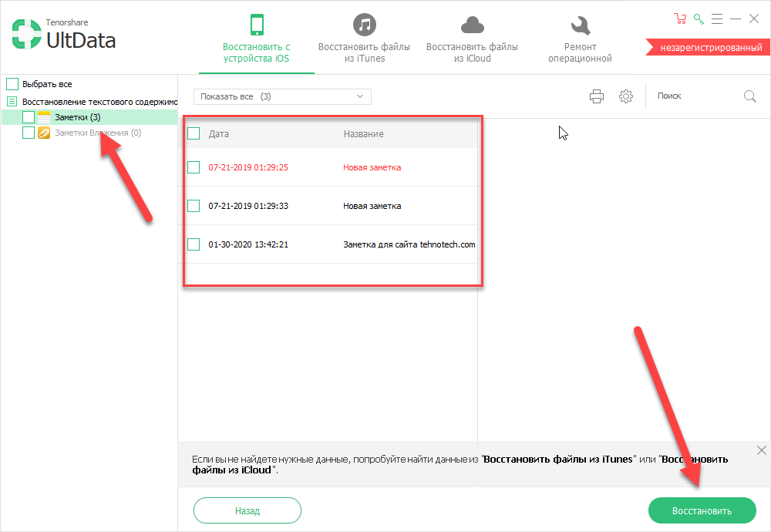Click the green Восстановить button
771x532 pixels.
(x=702, y=511)
